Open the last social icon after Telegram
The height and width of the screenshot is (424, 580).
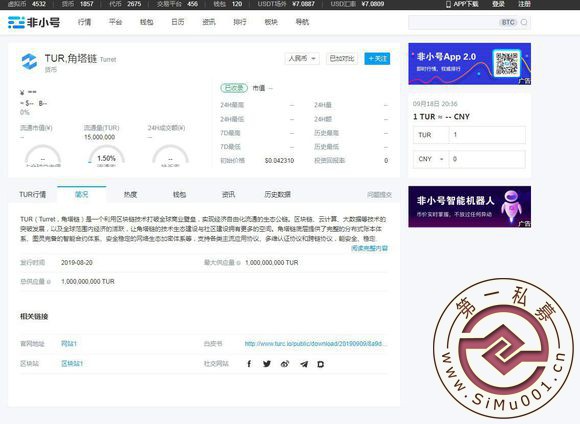pos(321,364)
